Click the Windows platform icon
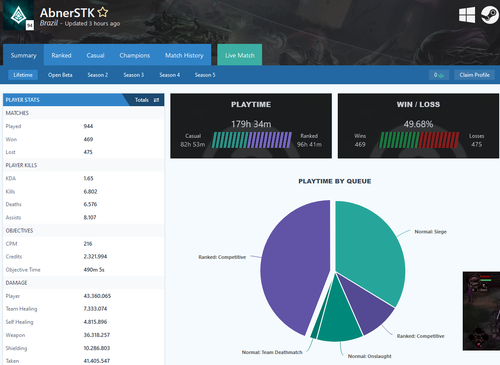 tap(467, 15)
